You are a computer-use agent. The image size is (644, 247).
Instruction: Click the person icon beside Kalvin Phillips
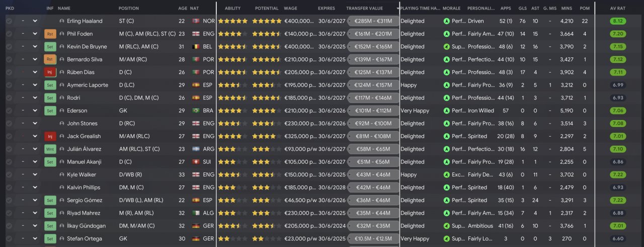[x=62, y=188]
